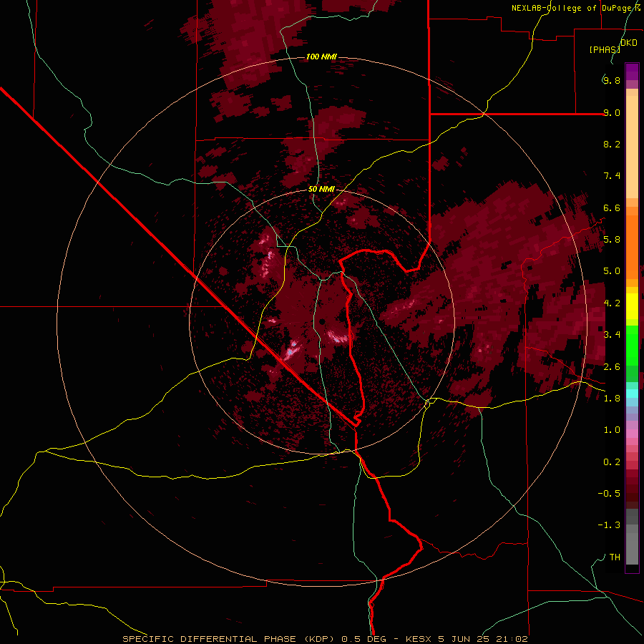Click the "9.0" legend value
The image size is (644, 644).
point(612,112)
